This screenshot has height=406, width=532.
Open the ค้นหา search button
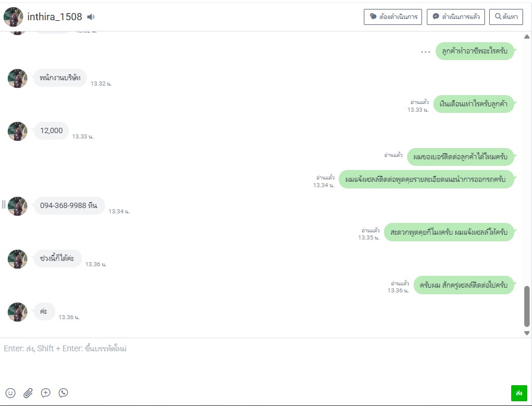coord(506,17)
